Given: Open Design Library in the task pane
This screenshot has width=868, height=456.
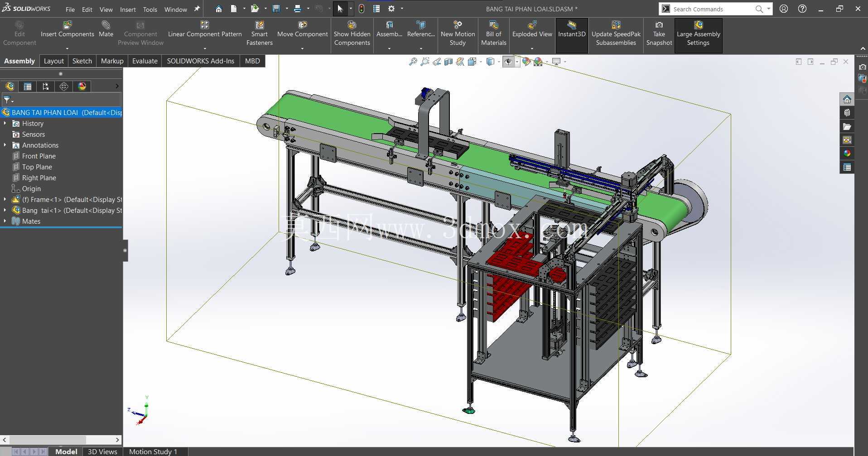Looking at the screenshot, I should click(847, 113).
